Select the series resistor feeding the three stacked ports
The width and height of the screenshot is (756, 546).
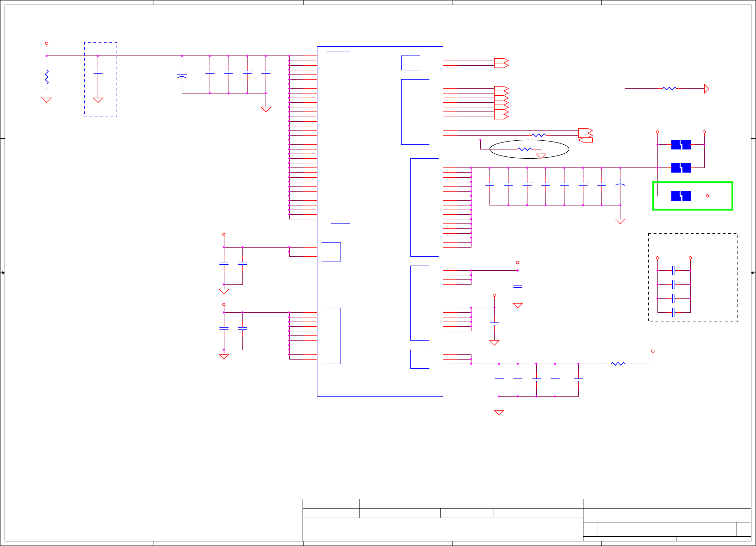pos(539,135)
